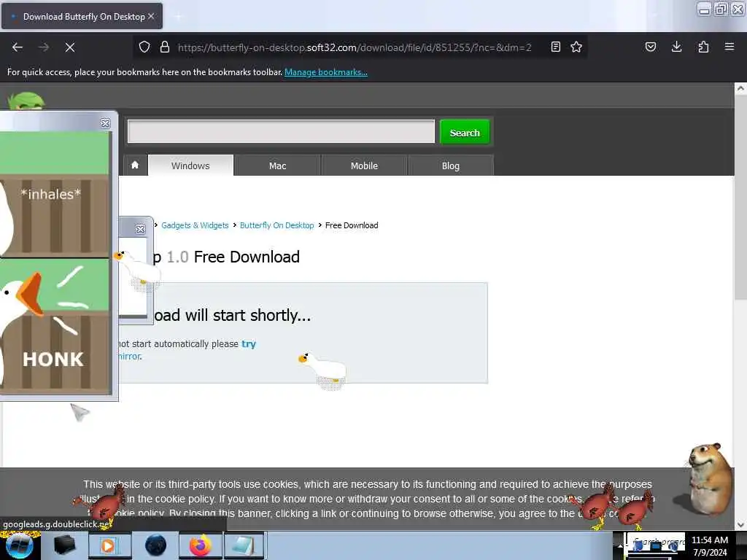Select the Windows tab
Screen dimensions: 747x560
point(190,166)
